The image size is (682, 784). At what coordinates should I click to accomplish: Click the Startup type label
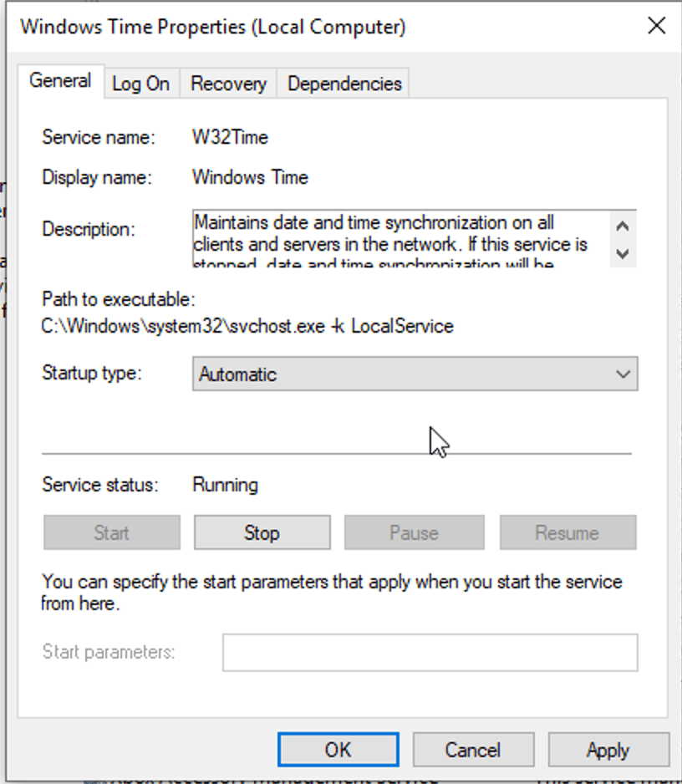click(x=92, y=373)
